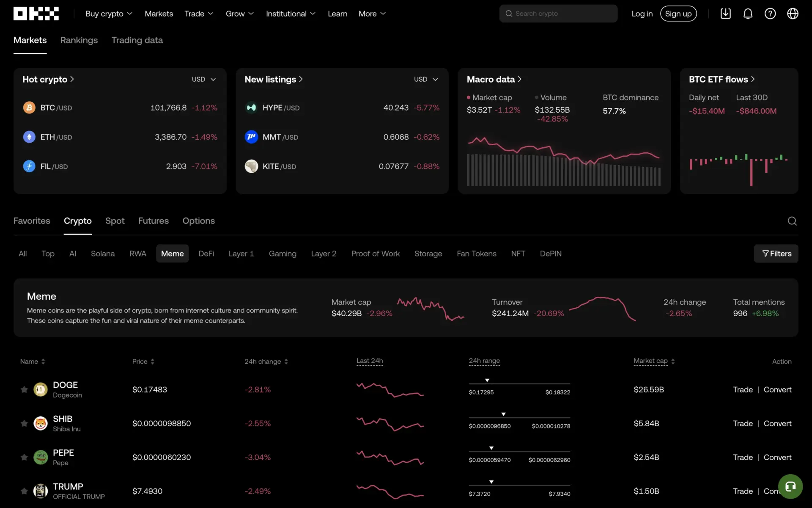This screenshot has width=812, height=508.
Task: Click the OKX logo
Action: point(36,14)
